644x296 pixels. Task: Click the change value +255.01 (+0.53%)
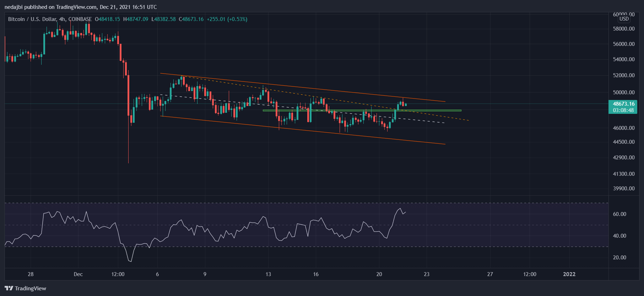[227, 19]
